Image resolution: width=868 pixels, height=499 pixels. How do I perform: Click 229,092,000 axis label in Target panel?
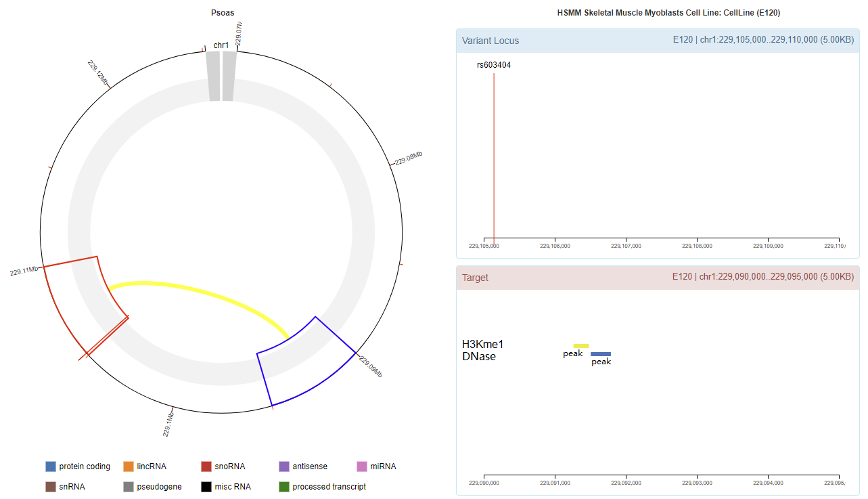pyautogui.click(x=626, y=483)
